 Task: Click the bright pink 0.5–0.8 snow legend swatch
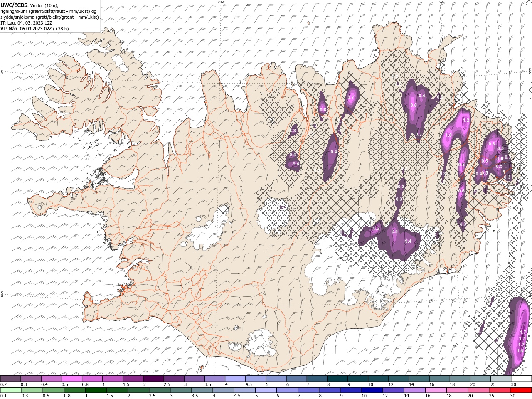pos(72,379)
